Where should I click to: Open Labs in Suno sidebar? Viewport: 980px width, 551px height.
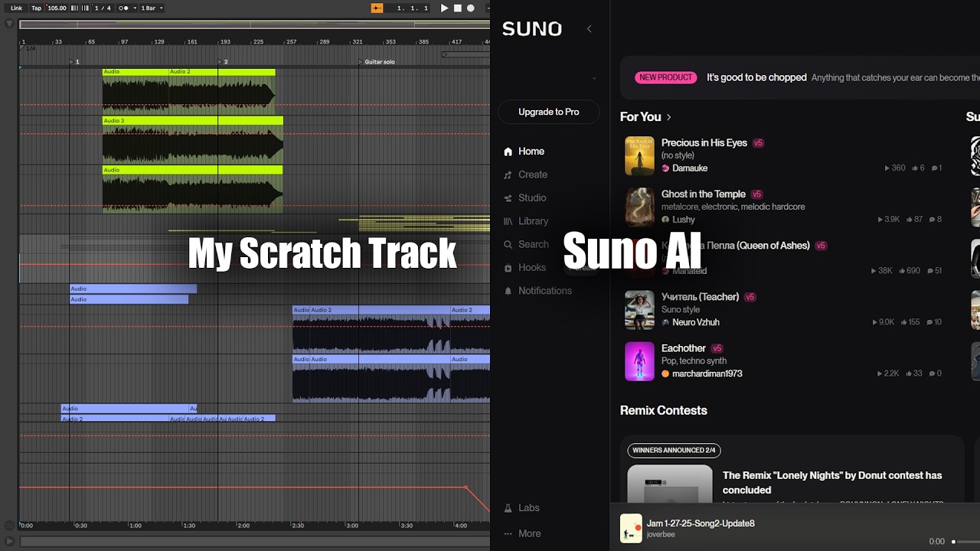[521, 508]
